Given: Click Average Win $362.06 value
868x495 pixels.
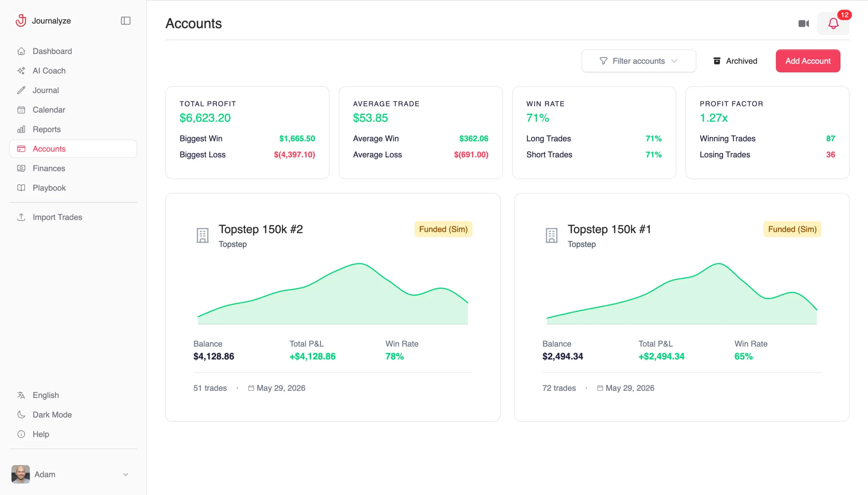Looking at the screenshot, I should point(474,139).
